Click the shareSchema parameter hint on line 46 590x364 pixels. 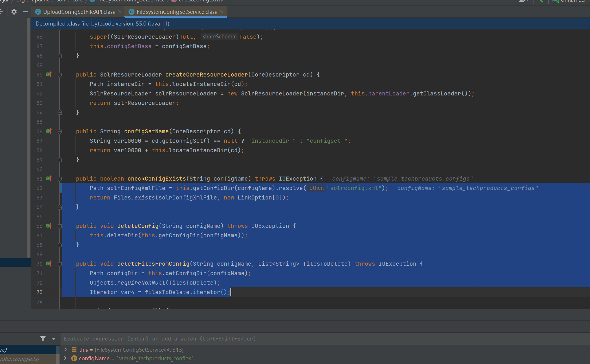[219, 37]
